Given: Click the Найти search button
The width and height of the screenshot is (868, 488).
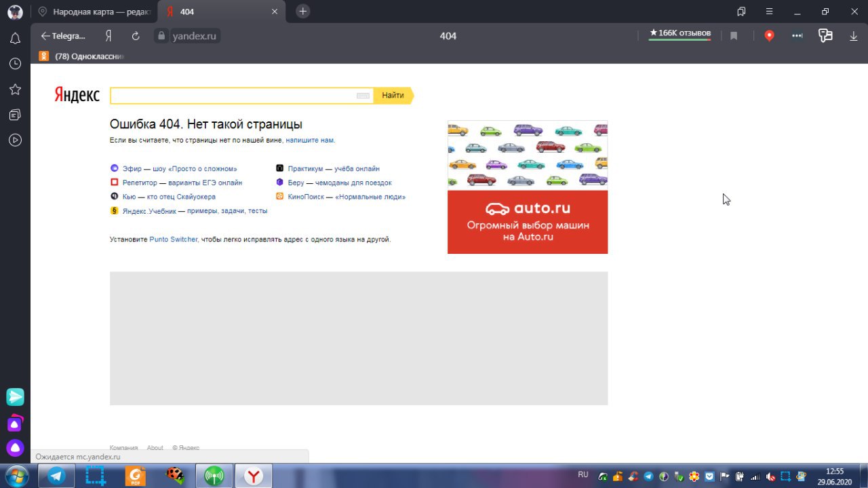Looking at the screenshot, I should (x=393, y=96).
